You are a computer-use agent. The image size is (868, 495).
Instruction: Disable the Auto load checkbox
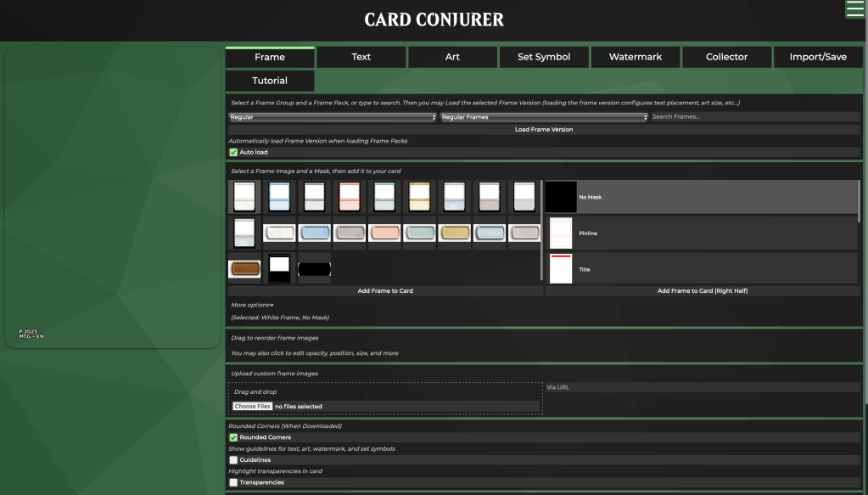click(x=233, y=152)
